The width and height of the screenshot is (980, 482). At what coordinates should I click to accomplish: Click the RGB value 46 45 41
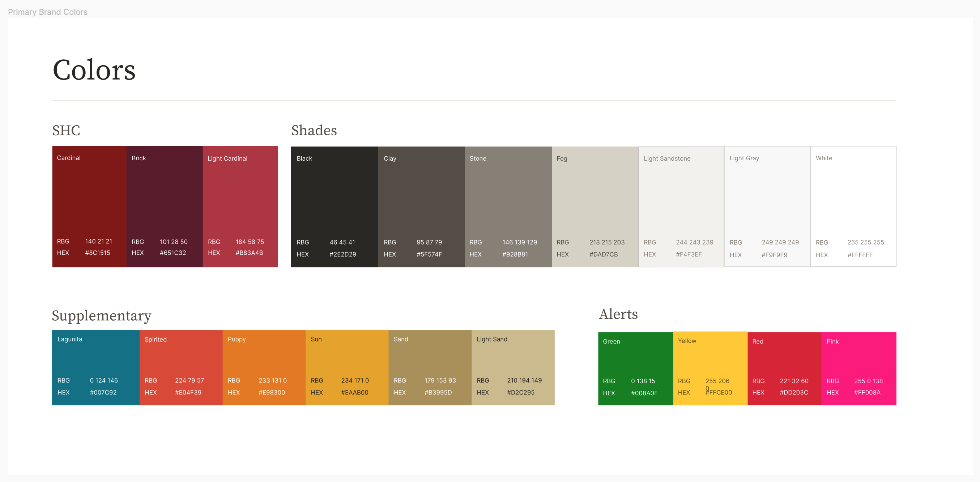(342, 242)
